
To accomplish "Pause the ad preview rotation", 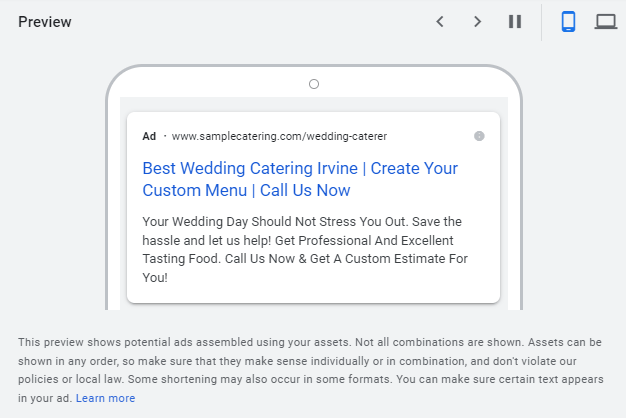I will click(515, 22).
